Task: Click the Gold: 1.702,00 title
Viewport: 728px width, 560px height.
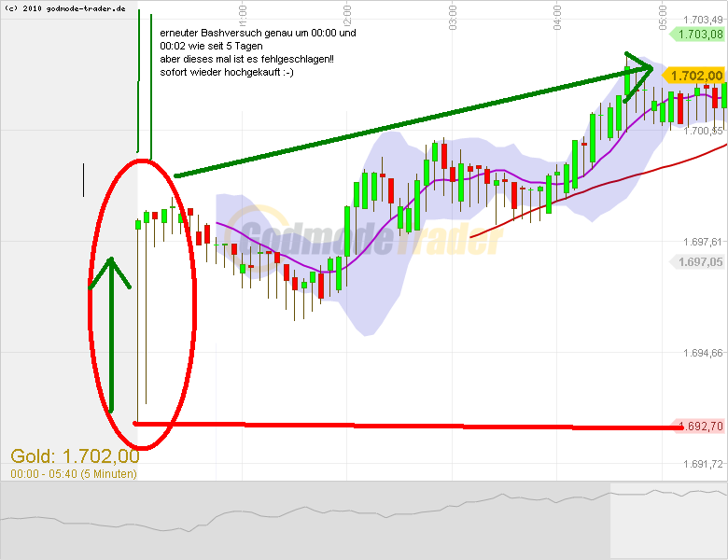Action: click(75, 456)
